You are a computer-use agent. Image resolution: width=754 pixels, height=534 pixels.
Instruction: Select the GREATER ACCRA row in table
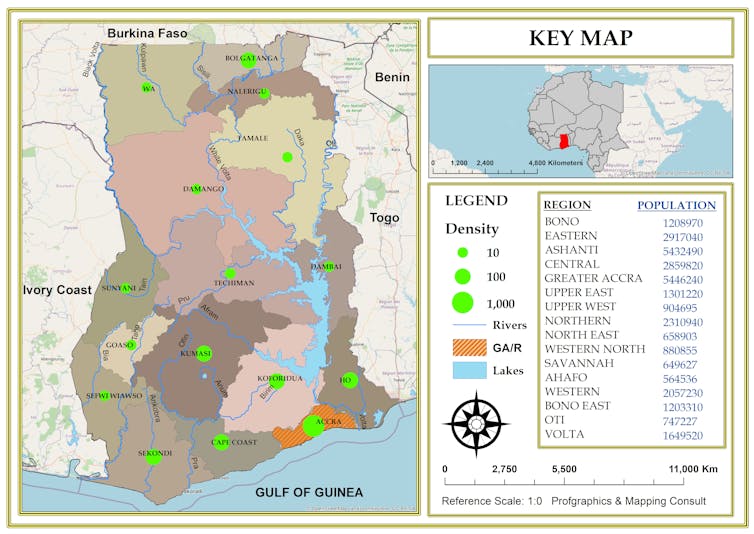click(x=592, y=278)
